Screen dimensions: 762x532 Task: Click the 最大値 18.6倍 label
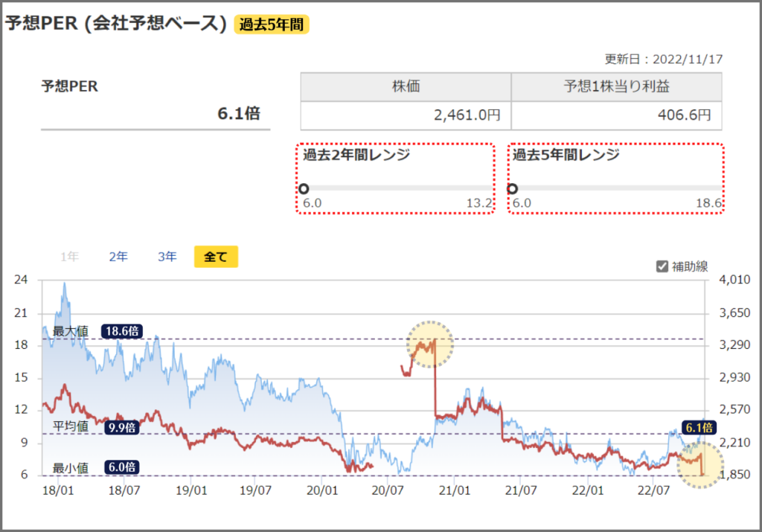[x=122, y=331]
